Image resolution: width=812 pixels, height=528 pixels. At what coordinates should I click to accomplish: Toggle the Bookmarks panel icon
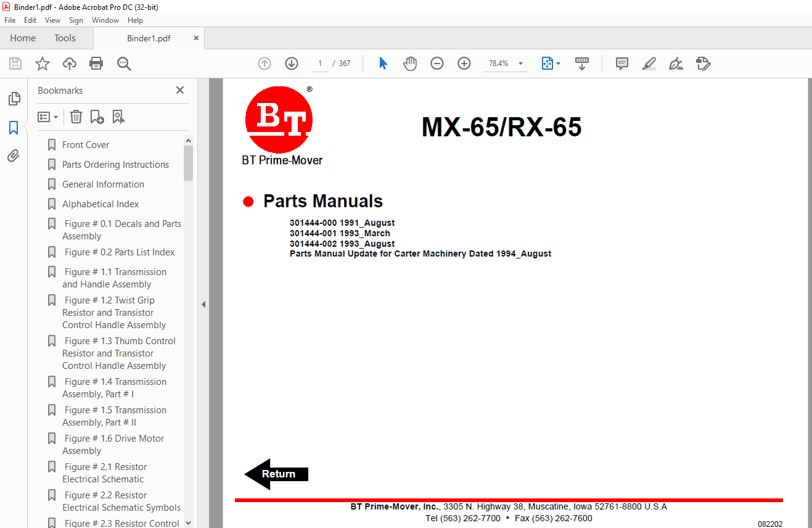14,128
